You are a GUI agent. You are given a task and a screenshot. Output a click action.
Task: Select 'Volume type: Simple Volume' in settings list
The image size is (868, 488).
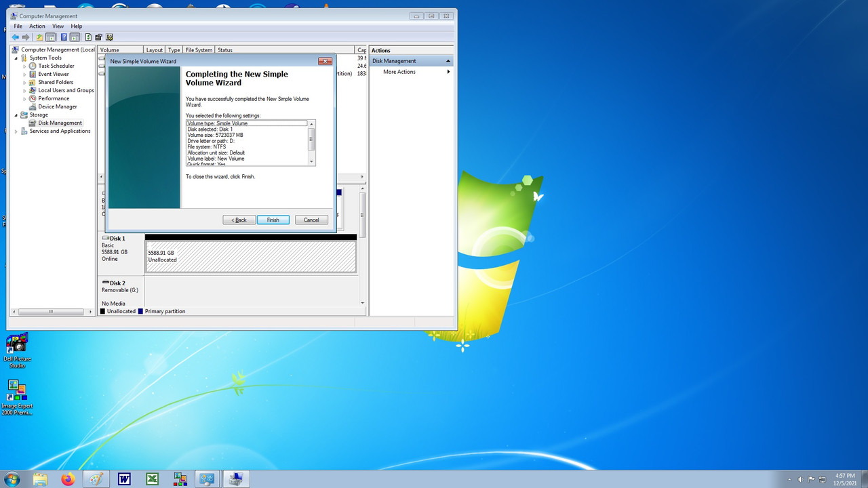[247, 123]
